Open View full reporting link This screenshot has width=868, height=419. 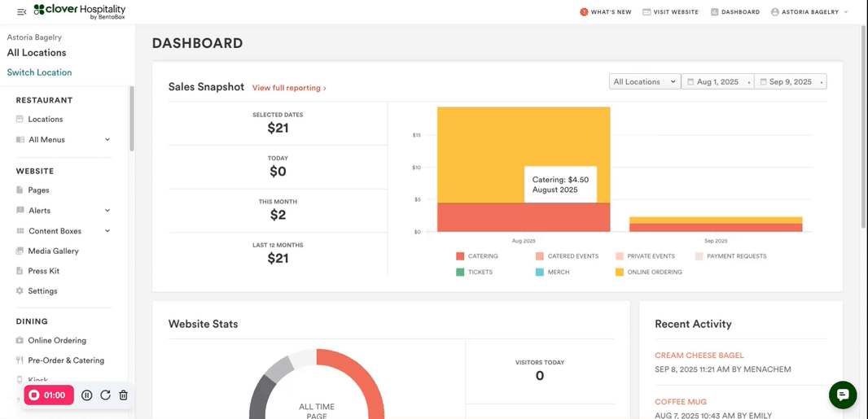click(x=289, y=88)
